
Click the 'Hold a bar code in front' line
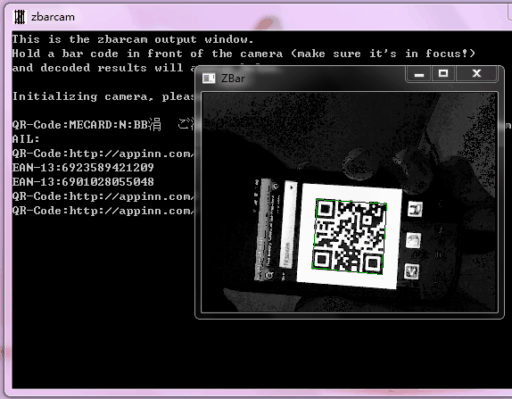(x=244, y=54)
